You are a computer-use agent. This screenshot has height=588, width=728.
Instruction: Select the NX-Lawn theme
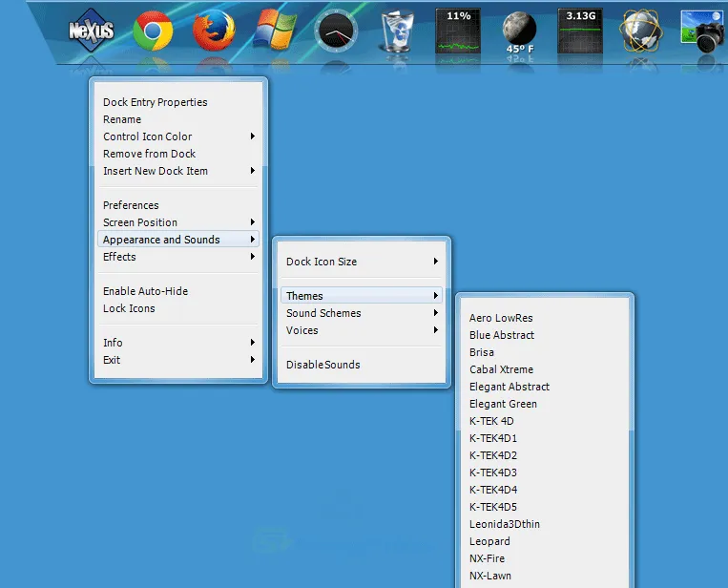[x=545, y=576]
